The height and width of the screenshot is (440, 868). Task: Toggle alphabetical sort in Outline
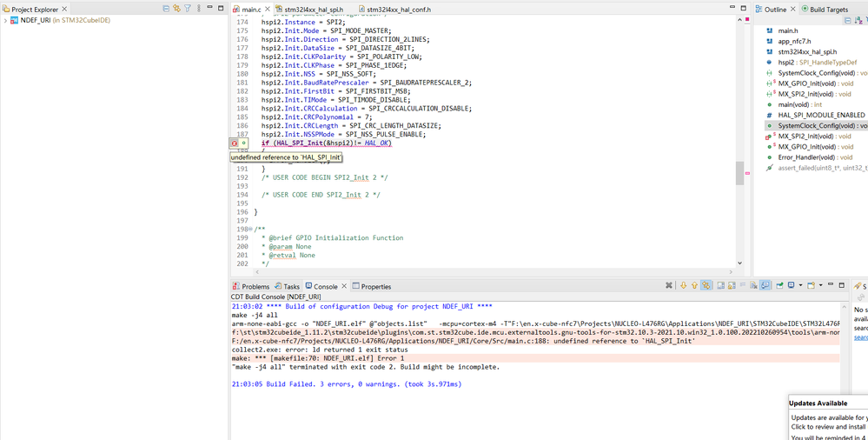[858, 21]
